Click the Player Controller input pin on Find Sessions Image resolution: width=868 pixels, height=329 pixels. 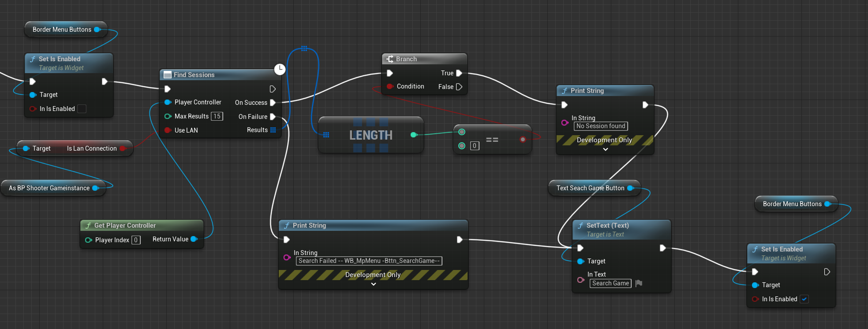[x=168, y=102]
